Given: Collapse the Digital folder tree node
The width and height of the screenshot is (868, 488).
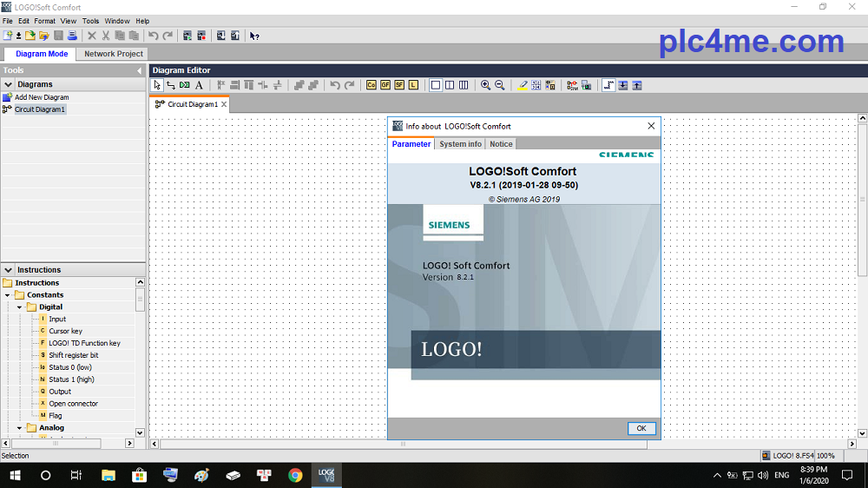Looking at the screenshot, I should click(20, 307).
